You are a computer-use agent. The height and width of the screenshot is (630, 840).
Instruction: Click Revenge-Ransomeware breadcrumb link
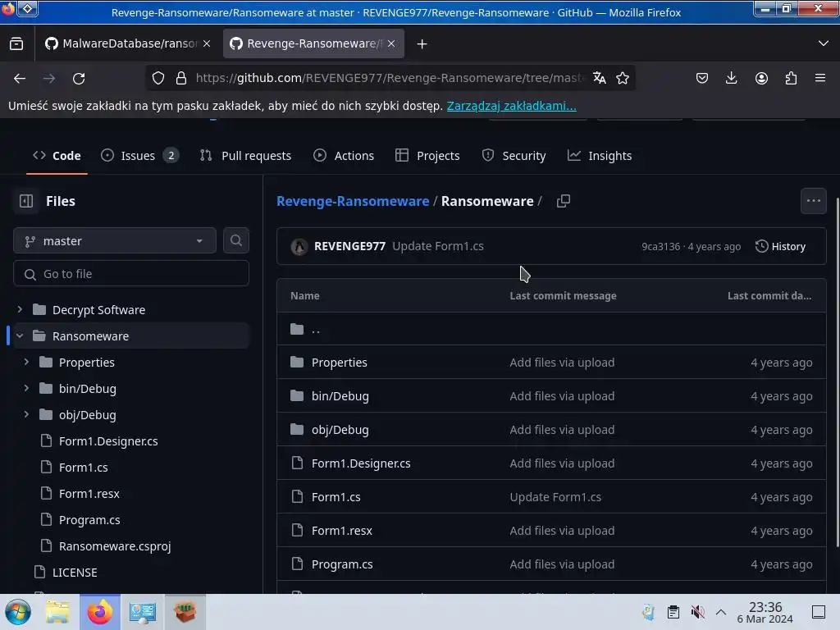coord(353,201)
